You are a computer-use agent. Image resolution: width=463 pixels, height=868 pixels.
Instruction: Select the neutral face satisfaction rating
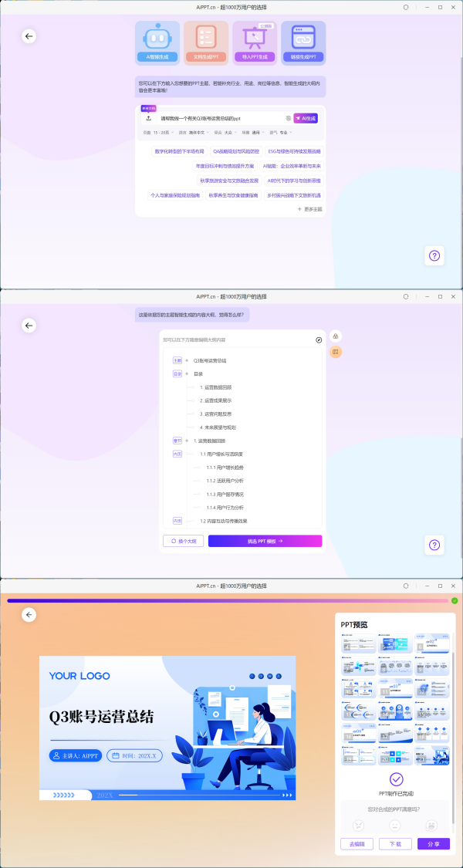point(394,826)
